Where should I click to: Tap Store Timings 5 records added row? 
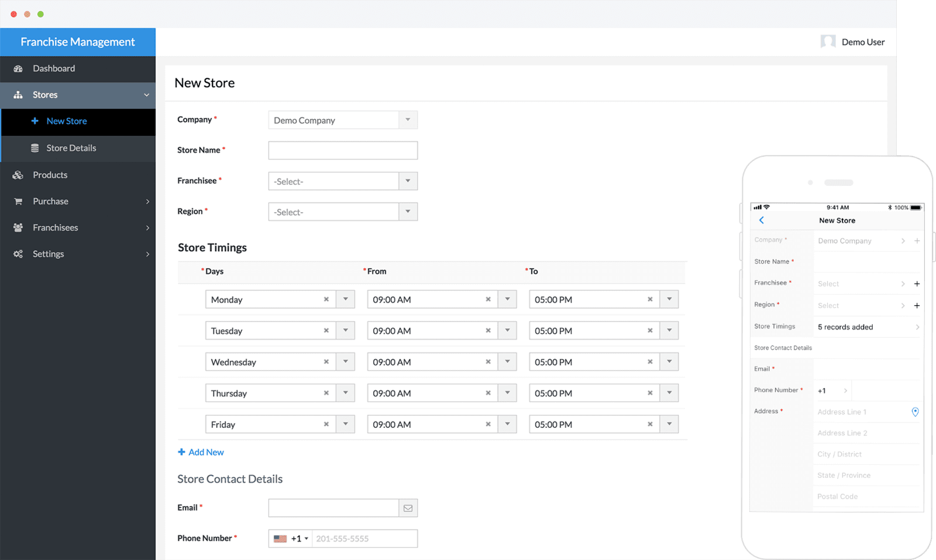click(837, 327)
